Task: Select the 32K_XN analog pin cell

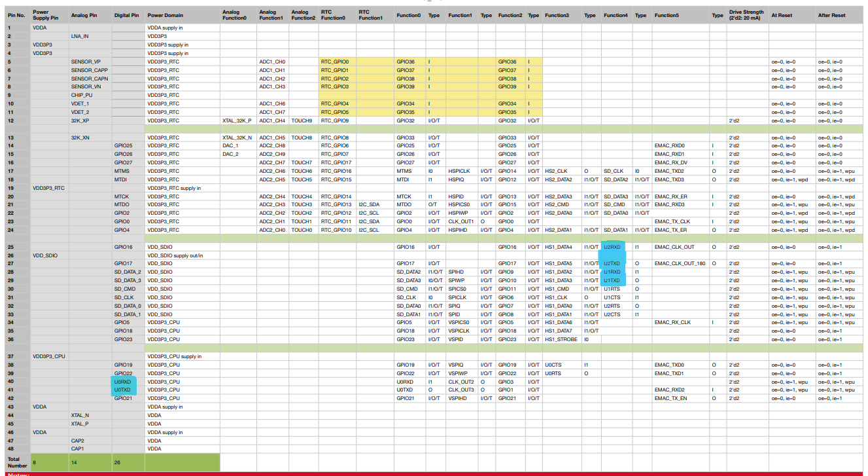Action: tap(90, 137)
